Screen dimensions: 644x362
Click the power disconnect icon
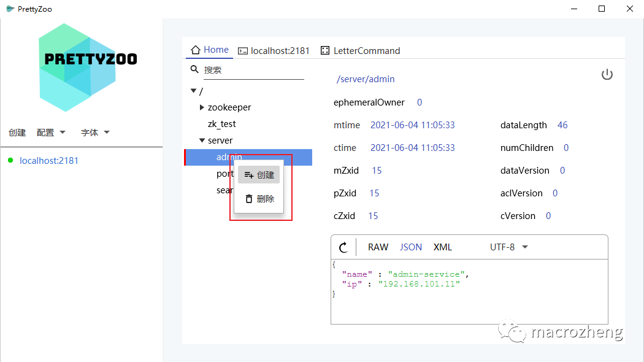coord(607,75)
